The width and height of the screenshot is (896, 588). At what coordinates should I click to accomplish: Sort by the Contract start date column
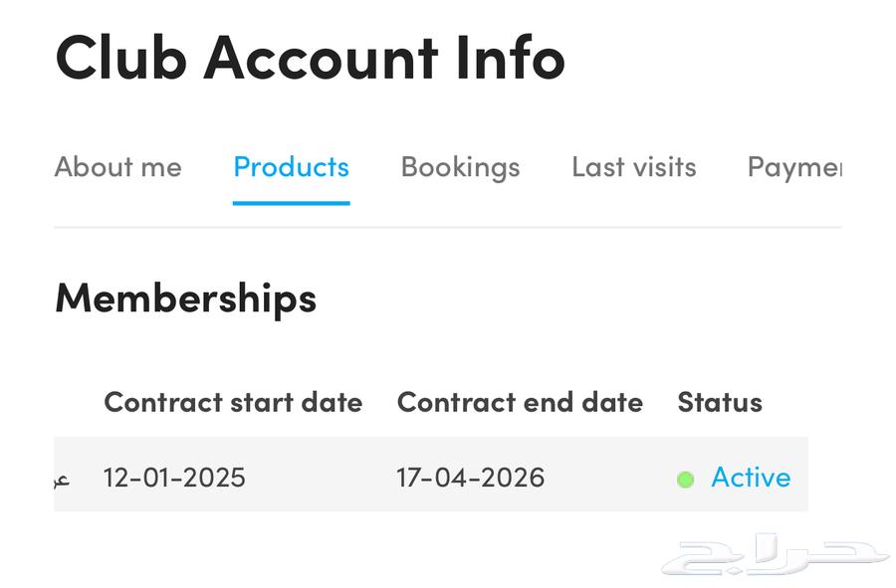click(233, 402)
